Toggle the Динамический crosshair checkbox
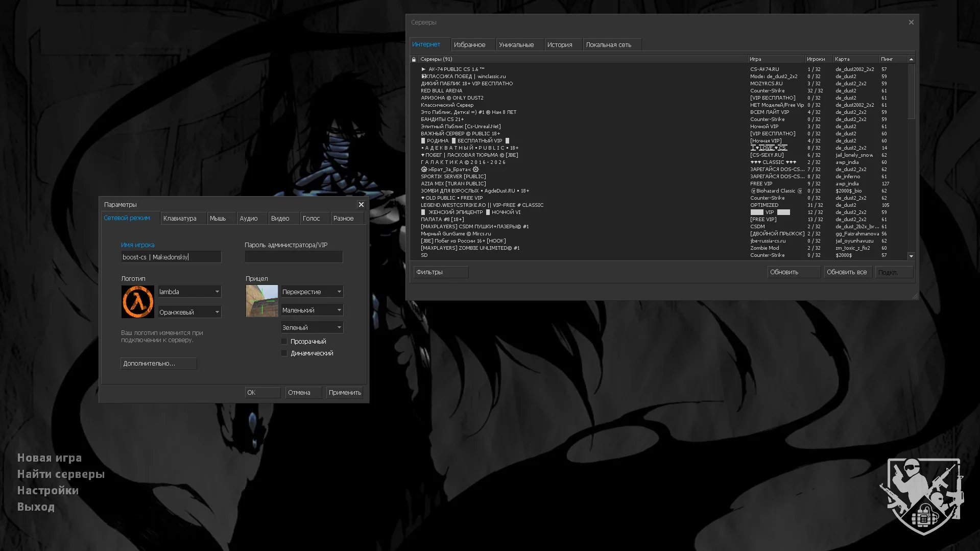Screen dimensions: 980x551 (284, 353)
